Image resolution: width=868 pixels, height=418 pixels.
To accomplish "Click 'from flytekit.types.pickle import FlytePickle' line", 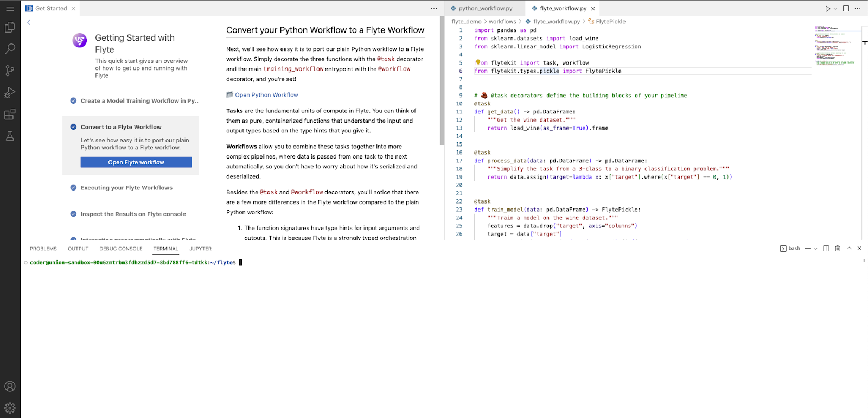I will pyautogui.click(x=548, y=71).
